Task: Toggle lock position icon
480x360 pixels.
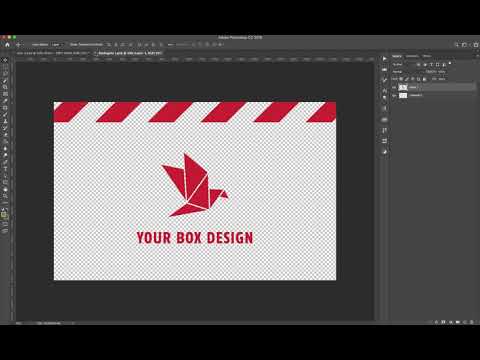Action: coord(413,79)
